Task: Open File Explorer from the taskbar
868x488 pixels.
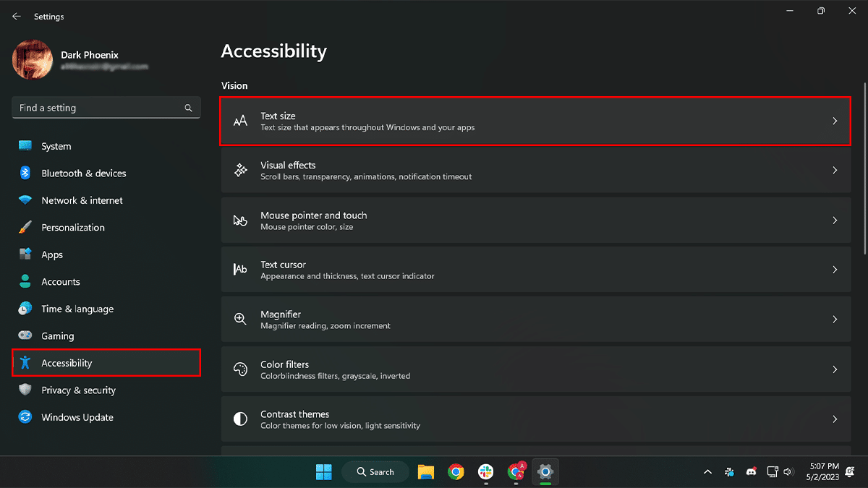Action: (425, 472)
